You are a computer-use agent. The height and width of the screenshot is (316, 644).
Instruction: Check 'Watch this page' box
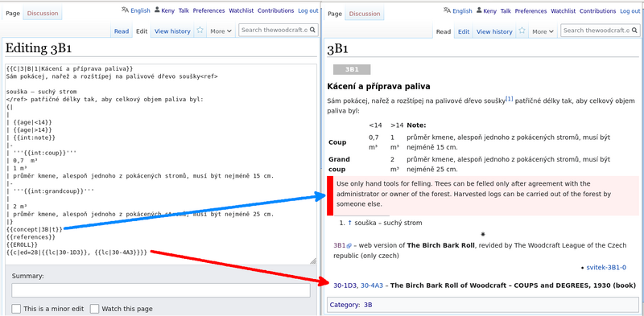94,309
